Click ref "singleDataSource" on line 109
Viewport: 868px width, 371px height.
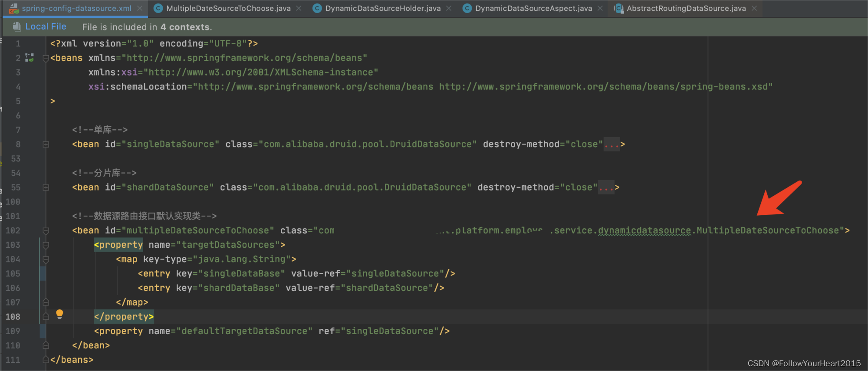(389, 331)
